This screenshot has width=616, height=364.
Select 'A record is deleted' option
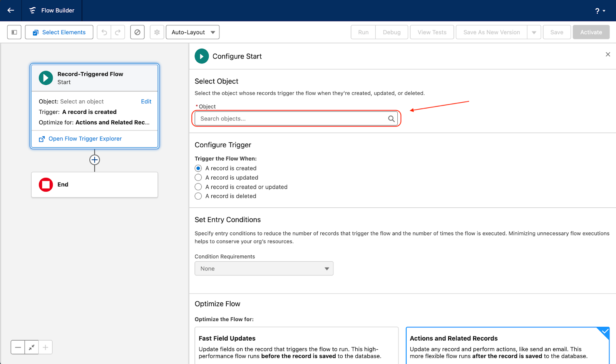[198, 196]
